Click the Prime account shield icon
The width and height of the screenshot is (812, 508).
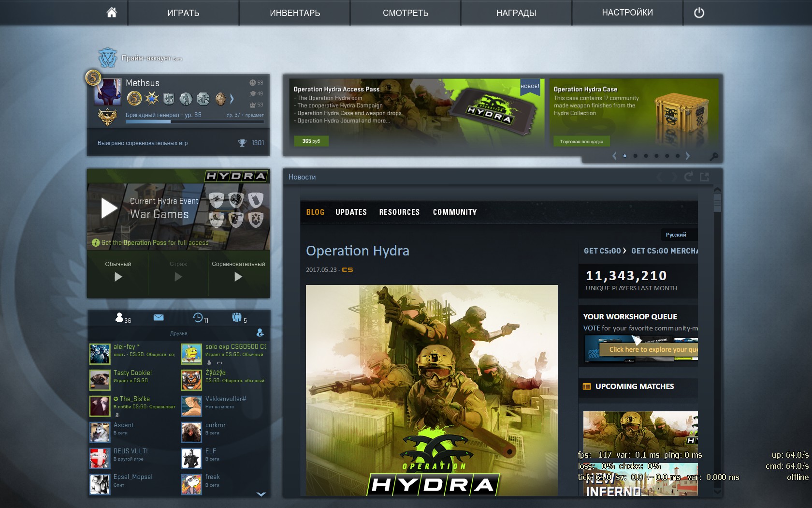point(107,58)
